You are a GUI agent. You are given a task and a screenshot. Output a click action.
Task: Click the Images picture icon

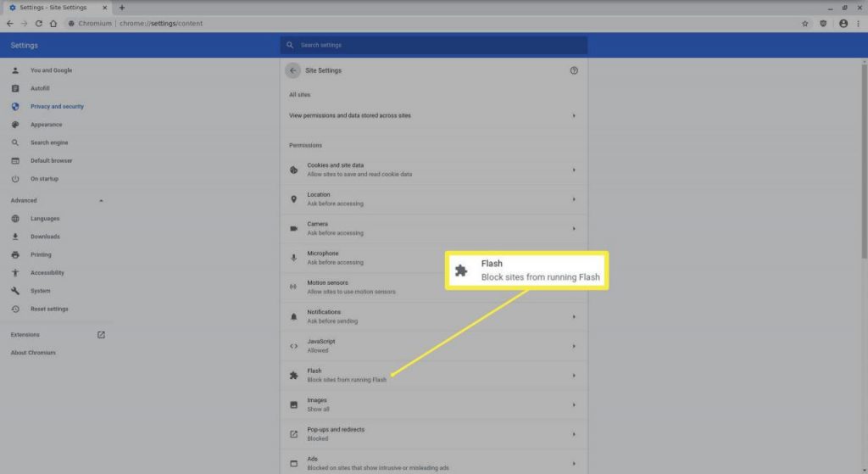(x=293, y=404)
